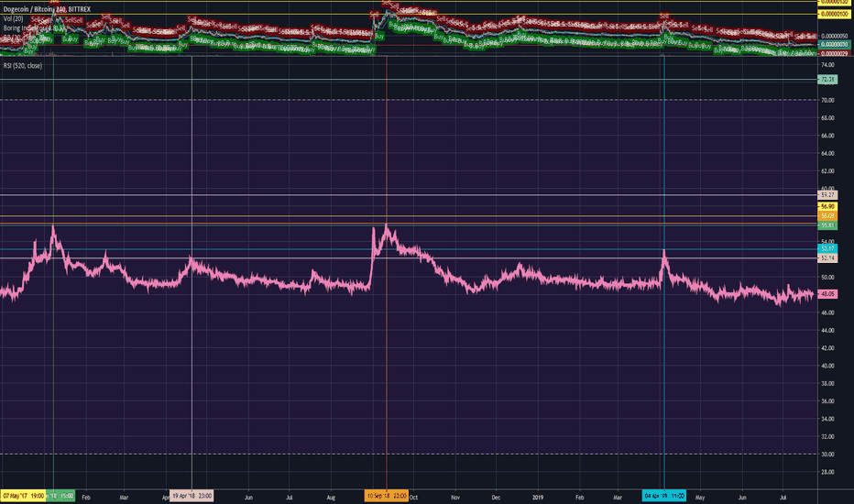Image resolution: width=854 pixels, height=504 pixels.
Task: Click the red 0.00000029 price label
Action: [835, 53]
